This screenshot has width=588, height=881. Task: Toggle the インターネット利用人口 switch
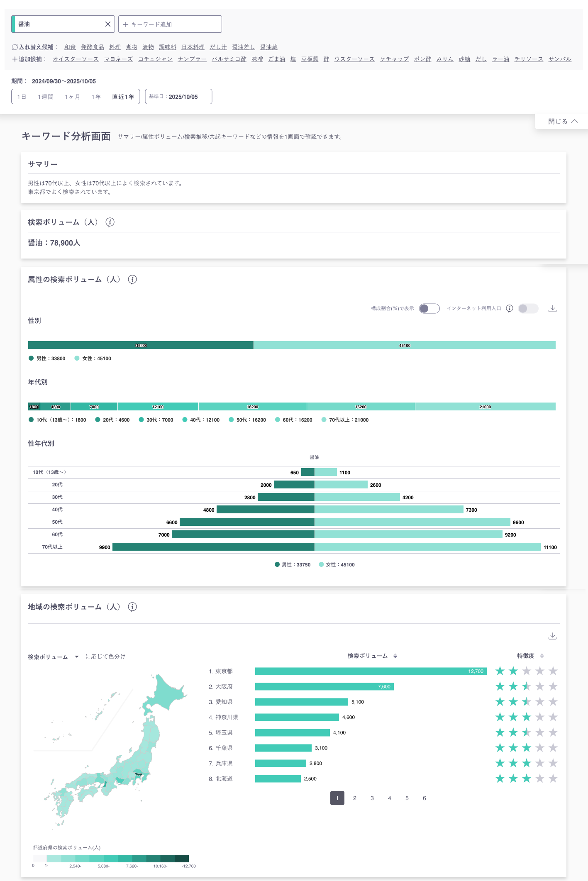pos(528,308)
